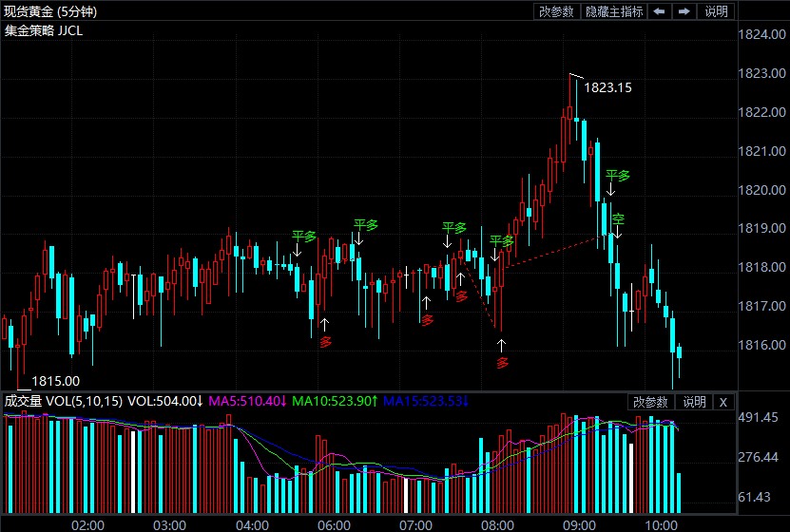Click the green MA10:523.90 legend value
This screenshot has width=790, height=532.
(336, 402)
